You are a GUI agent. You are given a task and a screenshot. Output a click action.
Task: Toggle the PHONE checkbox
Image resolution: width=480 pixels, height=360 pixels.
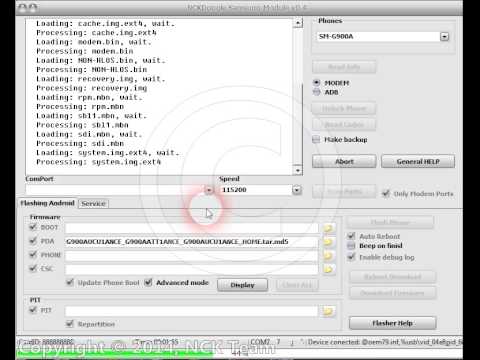[x=33, y=255]
